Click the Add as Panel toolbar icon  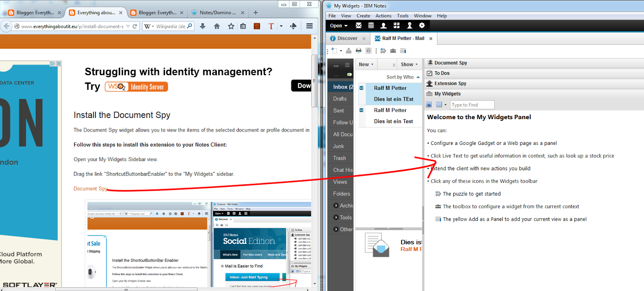(x=403, y=51)
